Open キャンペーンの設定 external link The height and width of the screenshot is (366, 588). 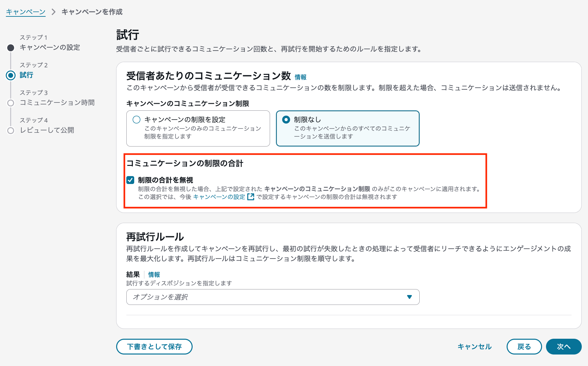tap(219, 197)
